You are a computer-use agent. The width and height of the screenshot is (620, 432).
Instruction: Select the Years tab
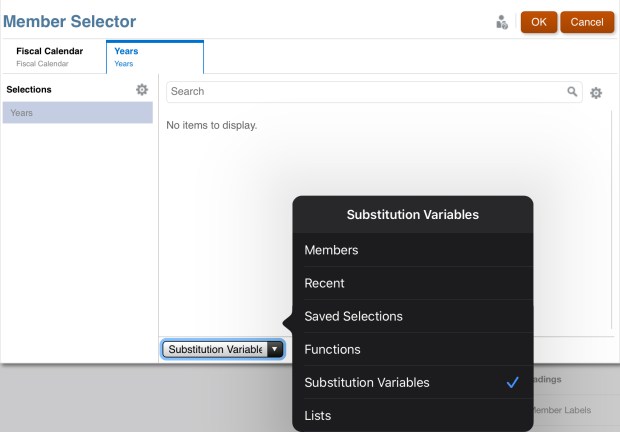pyautogui.click(x=154, y=56)
